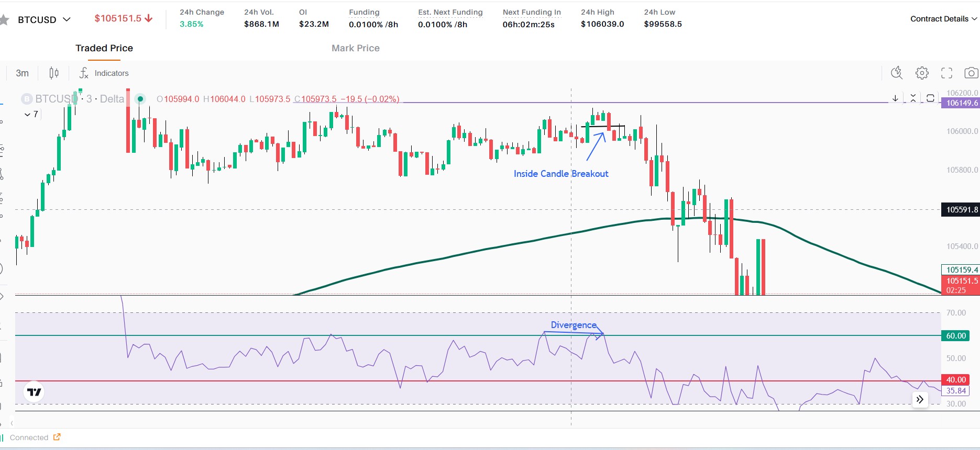Enter fullscreen chart mode
The image size is (980, 450).
pos(946,73)
